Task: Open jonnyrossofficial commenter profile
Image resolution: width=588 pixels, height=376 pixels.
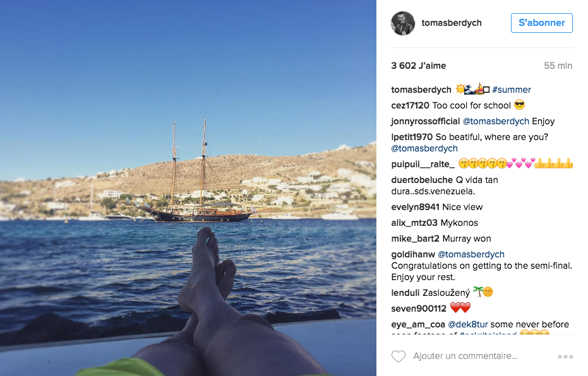Action: coord(425,121)
